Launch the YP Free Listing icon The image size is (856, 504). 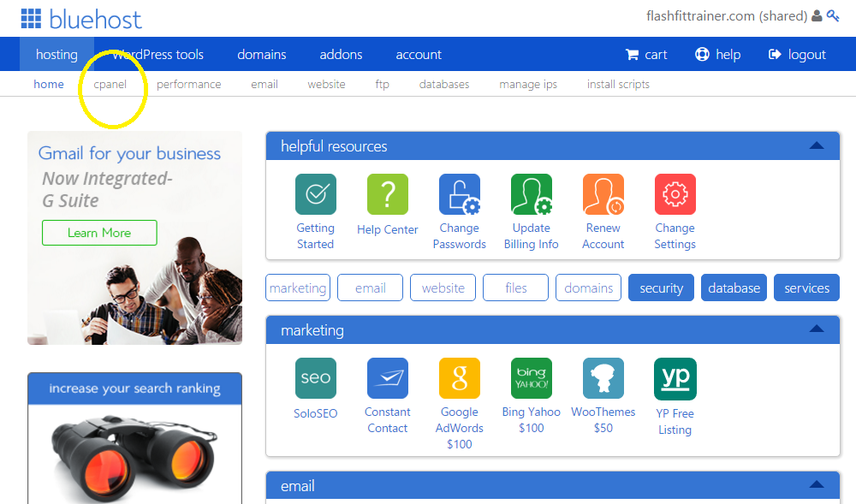tap(675, 378)
